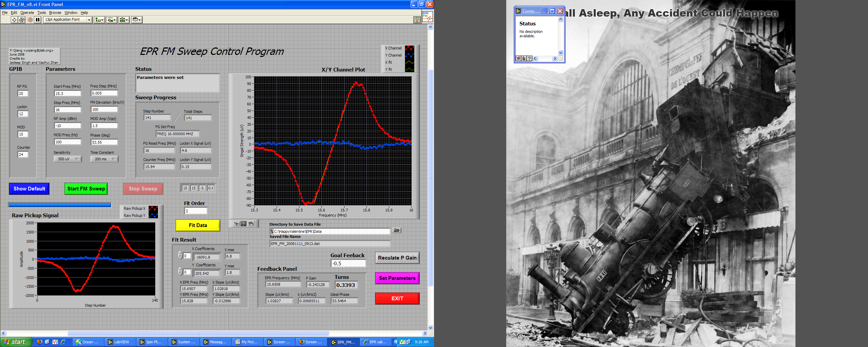Open the 13pt Application Font dropdown
Viewport: 868px width, 347px height.
(x=68, y=20)
